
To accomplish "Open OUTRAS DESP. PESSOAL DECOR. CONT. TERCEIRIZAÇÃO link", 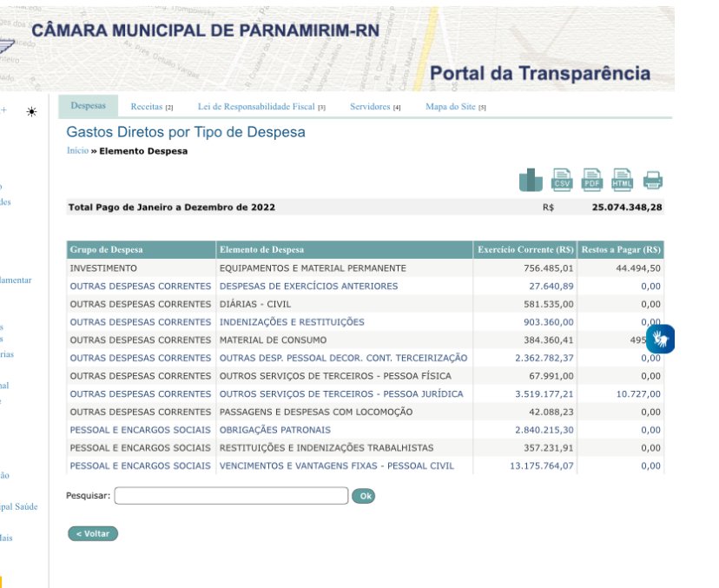I will pyautogui.click(x=344, y=358).
